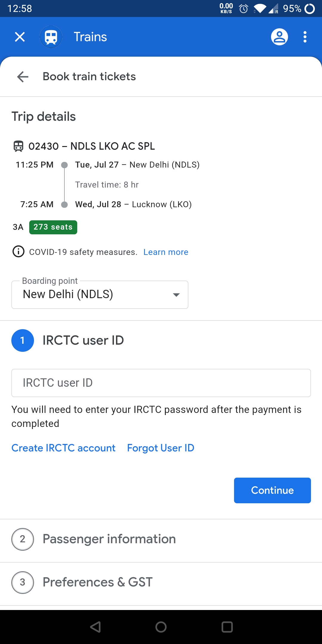Expand Preferences & GST step

pyautogui.click(x=161, y=583)
